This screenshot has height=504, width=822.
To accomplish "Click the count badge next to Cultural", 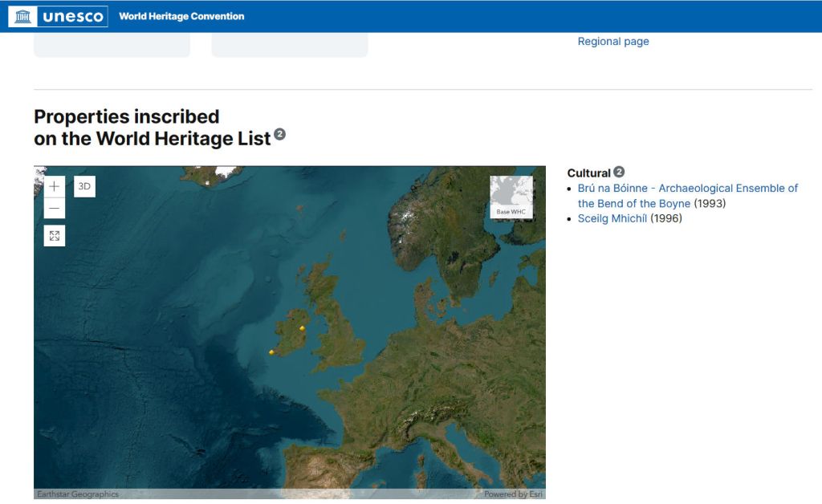I will (x=619, y=173).
